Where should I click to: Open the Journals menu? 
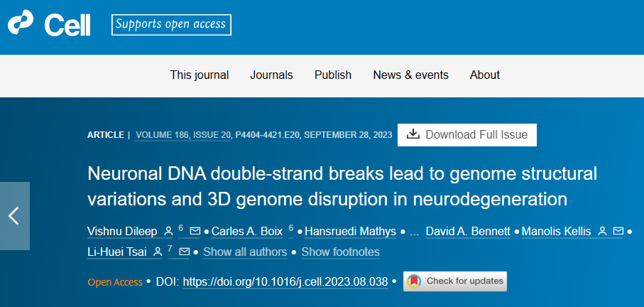[271, 75]
